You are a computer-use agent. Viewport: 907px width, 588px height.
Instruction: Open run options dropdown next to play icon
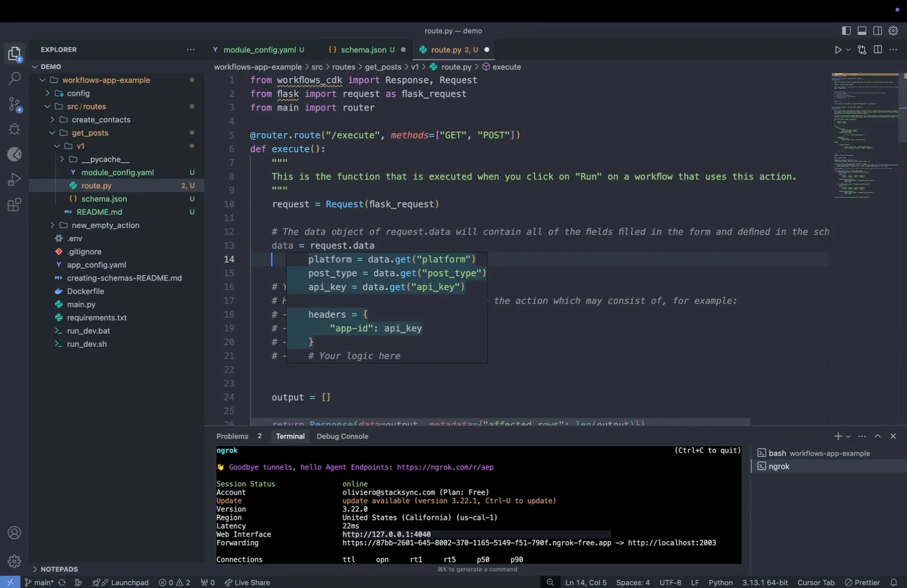click(x=848, y=50)
